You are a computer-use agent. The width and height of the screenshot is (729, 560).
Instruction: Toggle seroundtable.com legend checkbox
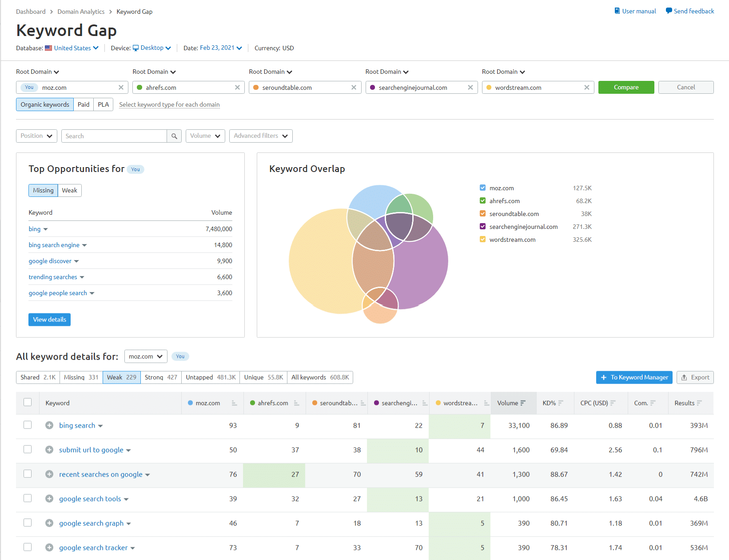(x=482, y=214)
